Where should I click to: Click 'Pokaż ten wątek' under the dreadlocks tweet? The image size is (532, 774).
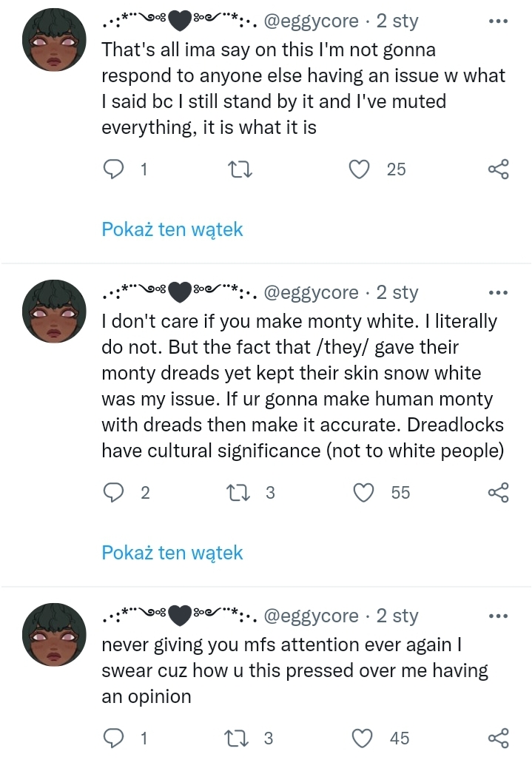pos(172,553)
